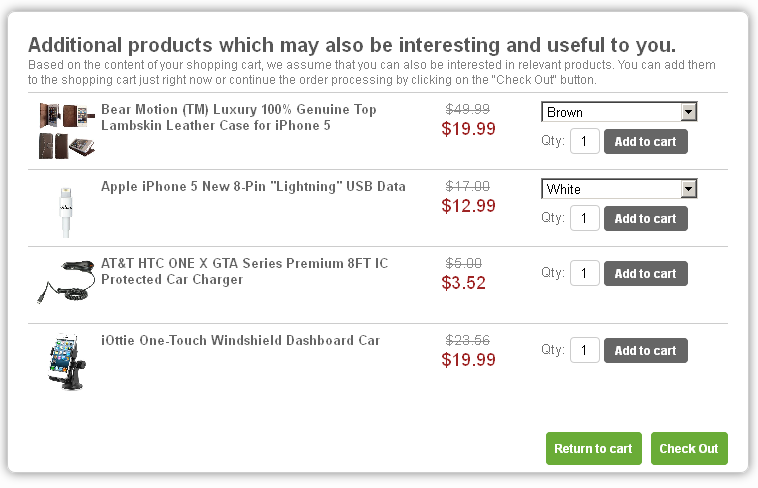Open iOttie One-Touch Windshield Dashboard link
The height and width of the screenshot is (488, 758).
pyautogui.click(x=240, y=340)
